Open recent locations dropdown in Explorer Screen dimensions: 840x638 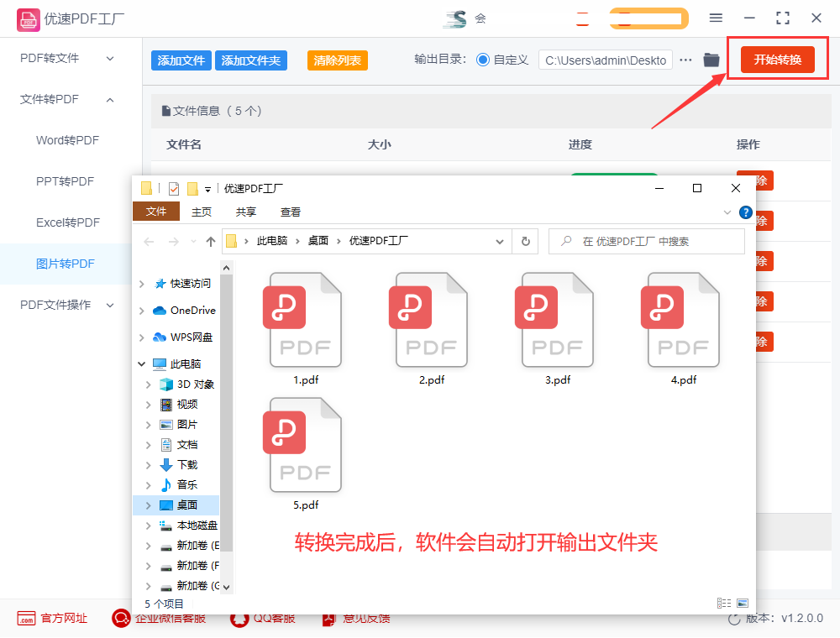click(x=193, y=242)
